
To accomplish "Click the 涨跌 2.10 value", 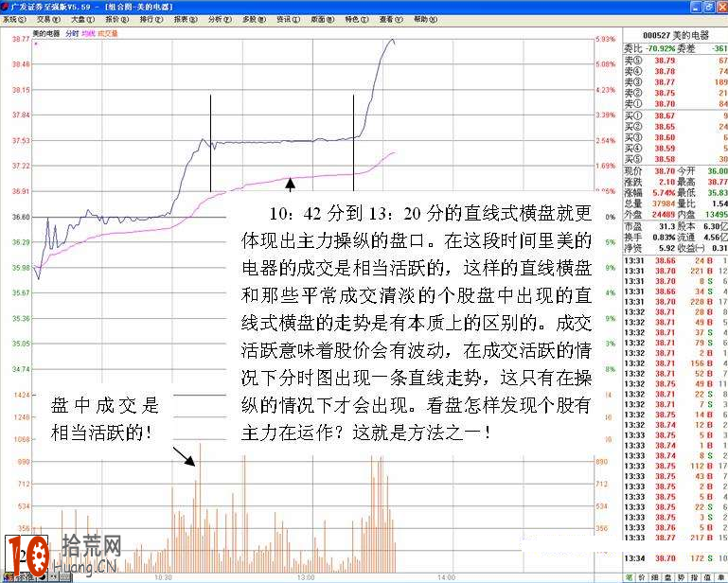I will pos(667,182).
